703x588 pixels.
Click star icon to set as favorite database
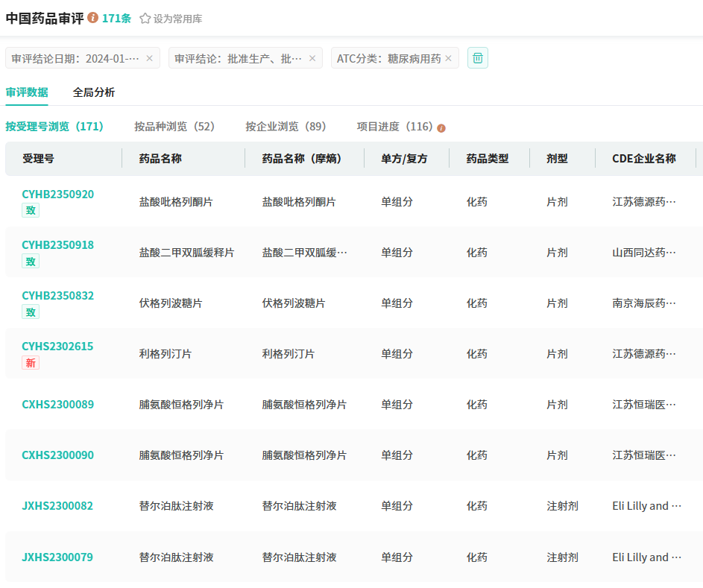145,19
